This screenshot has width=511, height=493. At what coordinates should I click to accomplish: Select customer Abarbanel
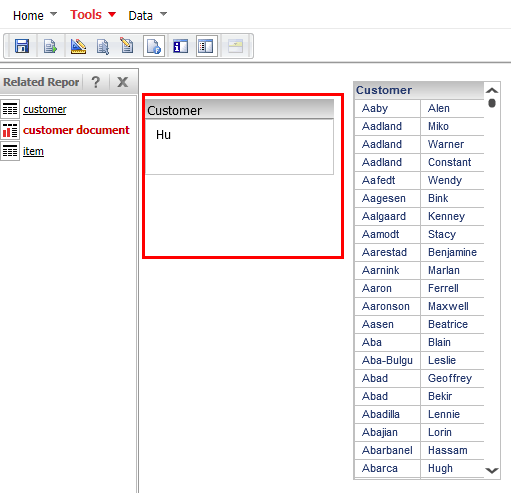tap(387, 450)
